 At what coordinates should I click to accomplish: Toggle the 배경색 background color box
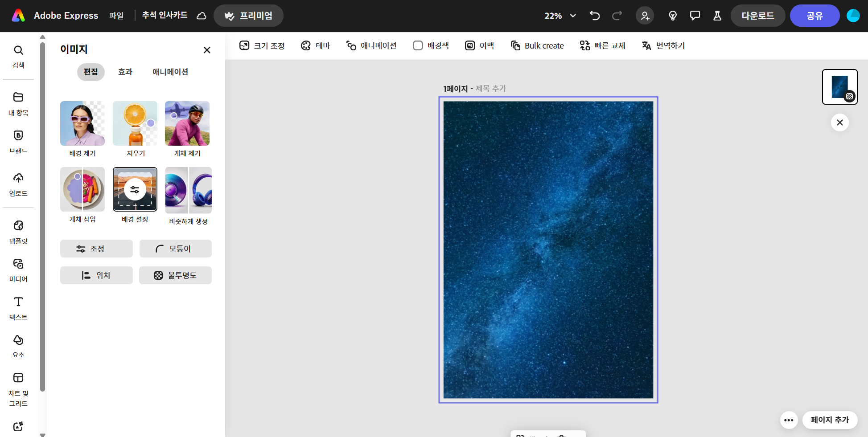[x=431, y=45]
